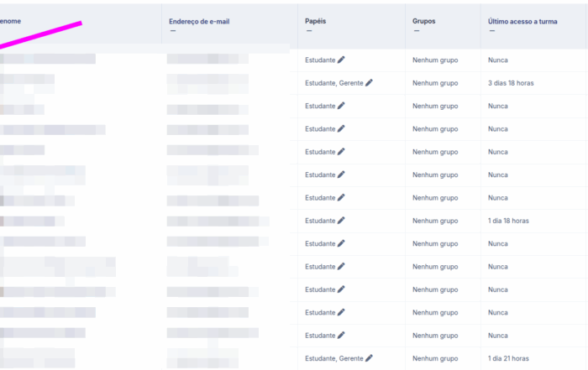The width and height of the screenshot is (588, 370).
Task: Collapse the Sobrenome column using its dash icon
Action: pyautogui.click(x=3, y=31)
